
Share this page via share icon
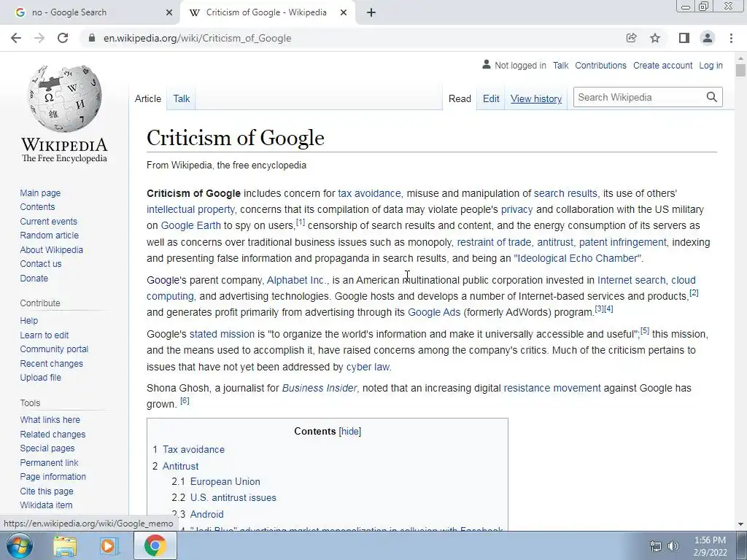(631, 38)
